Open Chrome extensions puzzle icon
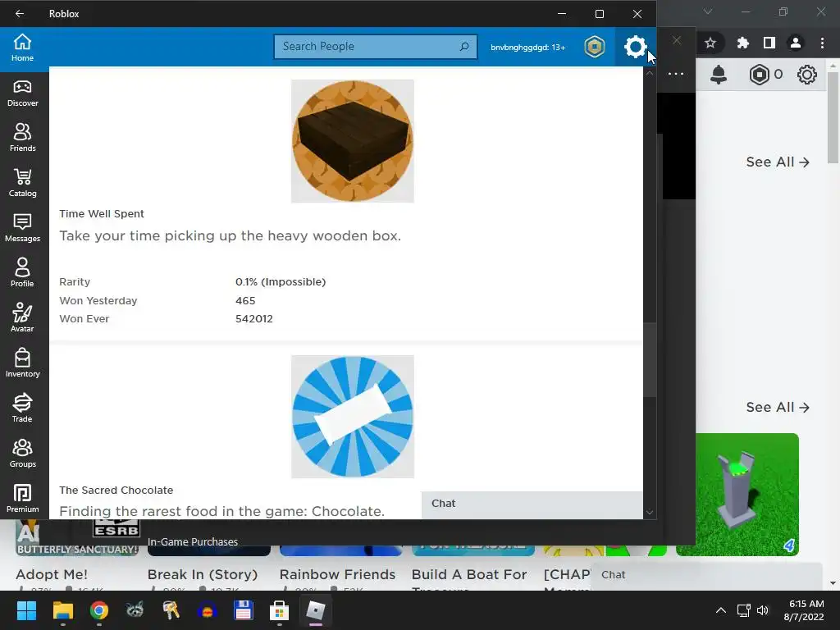The width and height of the screenshot is (840, 630). [742, 43]
